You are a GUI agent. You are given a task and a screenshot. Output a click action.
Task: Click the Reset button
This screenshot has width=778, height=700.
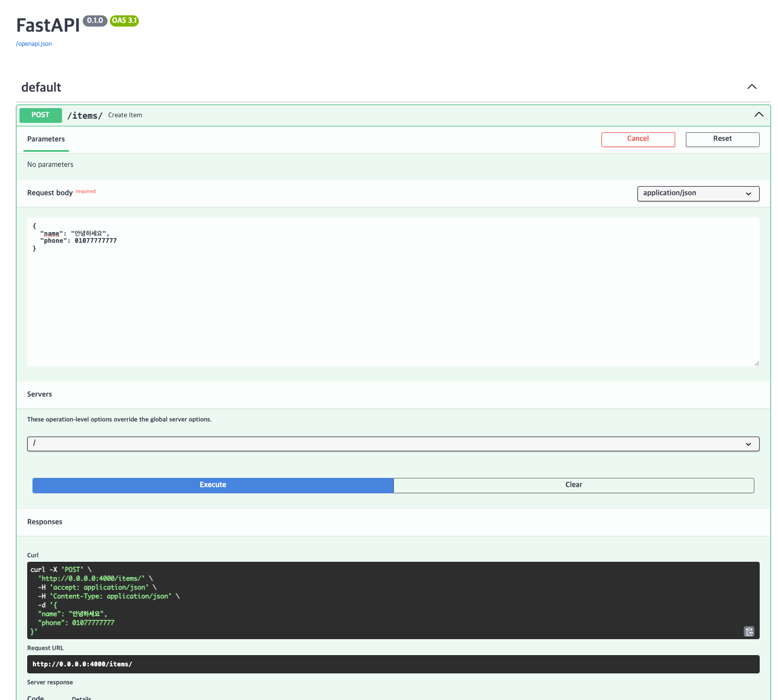pyautogui.click(x=722, y=139)
